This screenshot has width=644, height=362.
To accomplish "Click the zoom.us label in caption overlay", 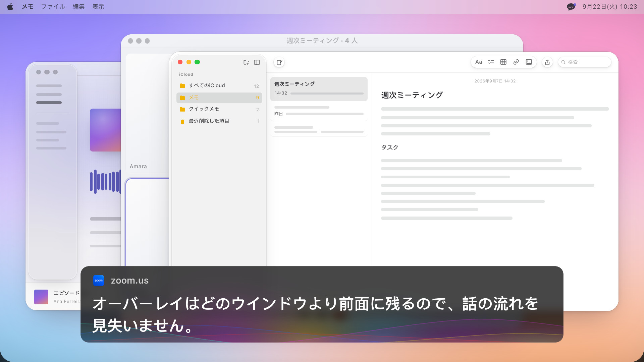I will click(130, 281).
